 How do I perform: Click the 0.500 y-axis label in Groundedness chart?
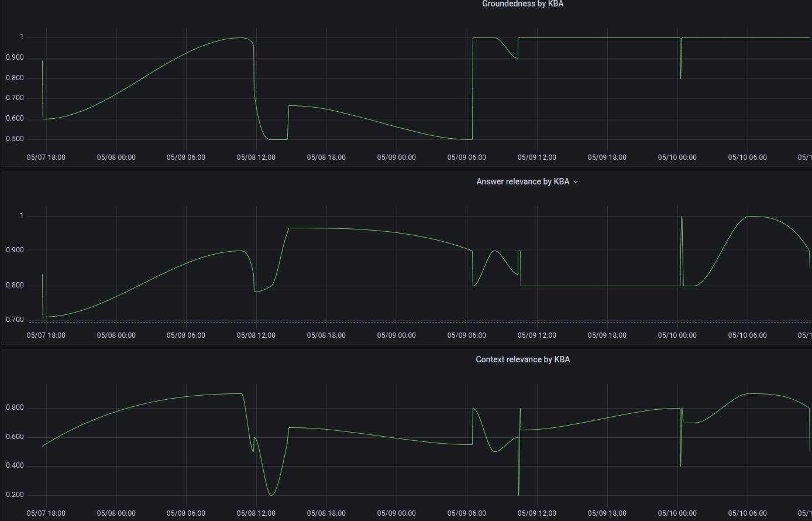[15, 139]
